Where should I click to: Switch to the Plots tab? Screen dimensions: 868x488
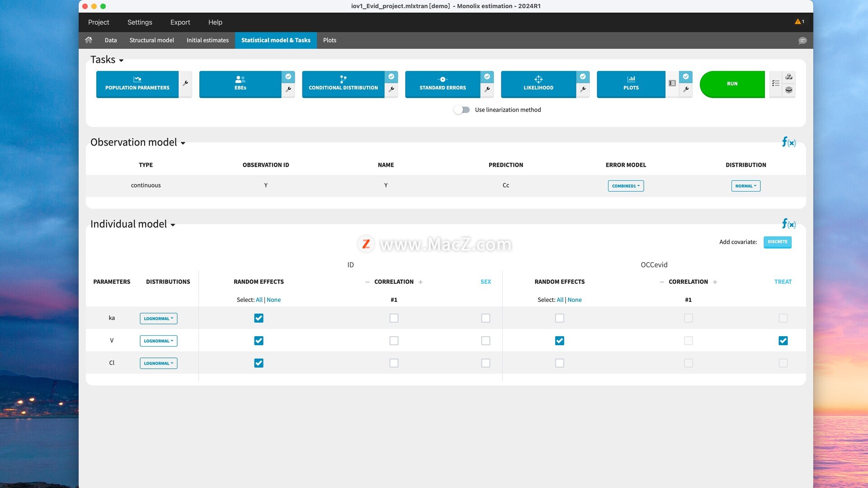330,40
